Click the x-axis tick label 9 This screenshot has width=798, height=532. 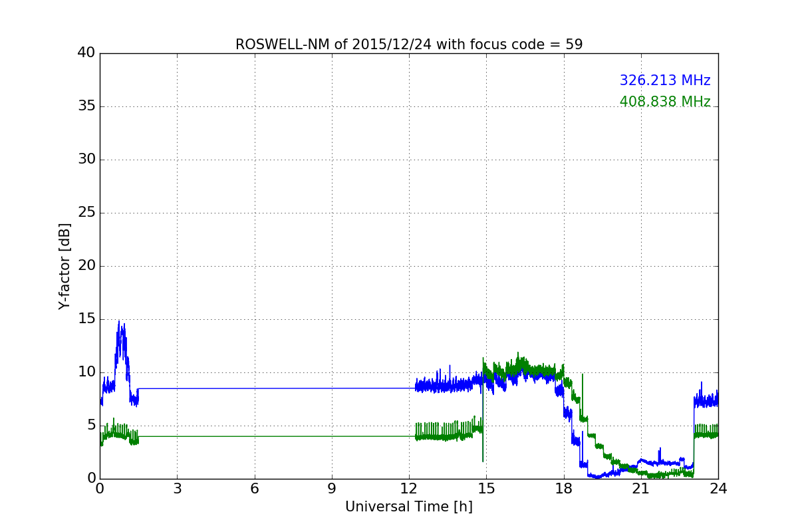coord(332,489)
